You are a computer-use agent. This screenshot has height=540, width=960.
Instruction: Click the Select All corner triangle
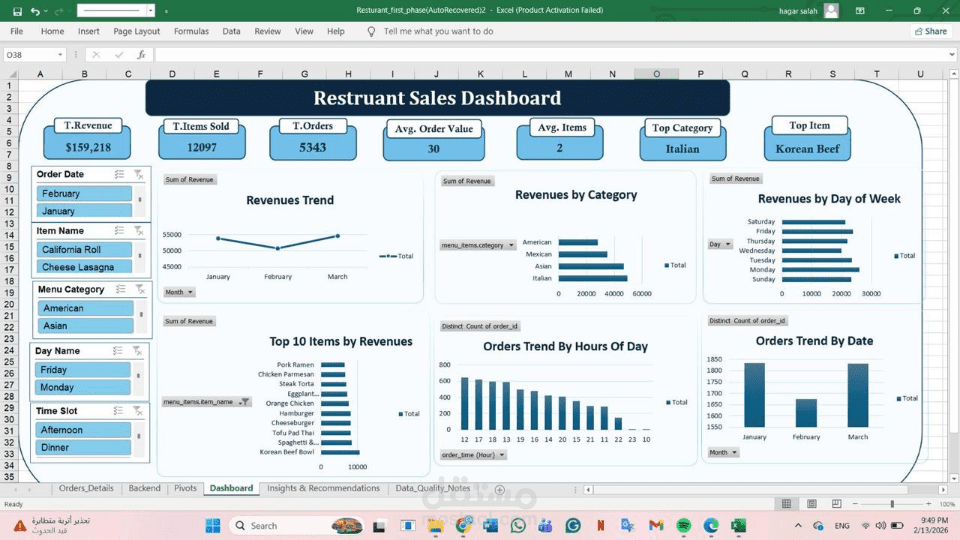click(10, 73)
